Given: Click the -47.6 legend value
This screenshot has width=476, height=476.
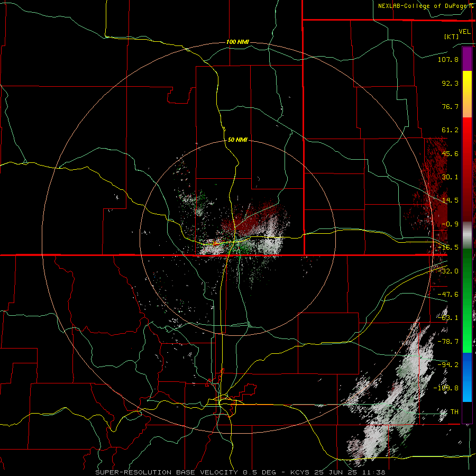Looking at the screenshot, I should coord(448,295).
